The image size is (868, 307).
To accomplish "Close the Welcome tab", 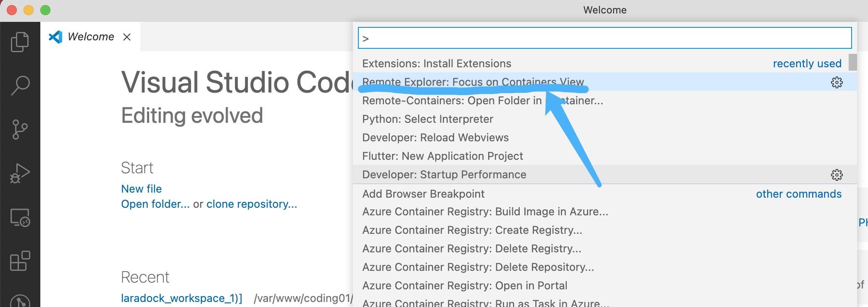I will pos(127,37).
